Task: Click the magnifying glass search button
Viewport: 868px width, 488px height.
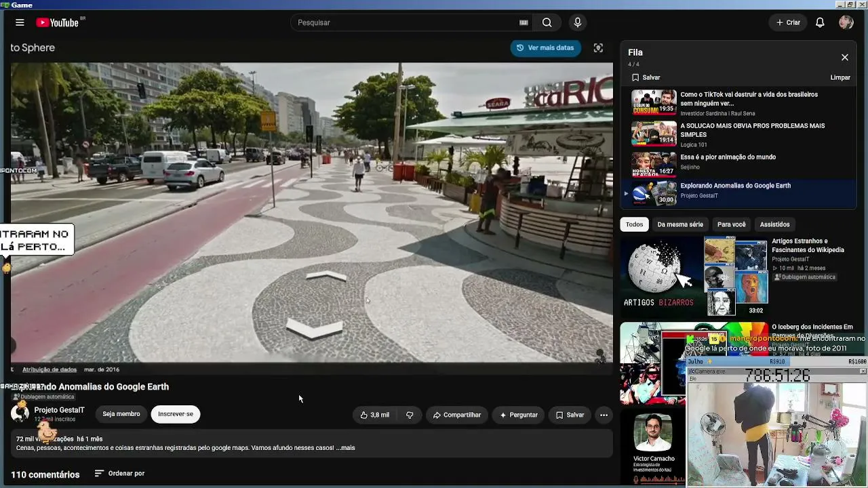Action: click(547, 22)
